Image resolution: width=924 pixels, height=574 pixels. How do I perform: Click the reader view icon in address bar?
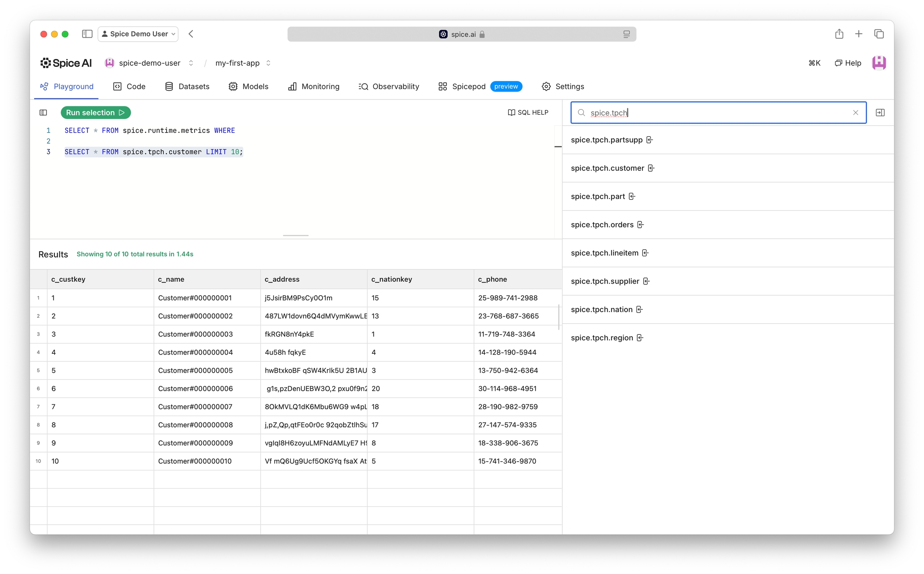point(626,34)
